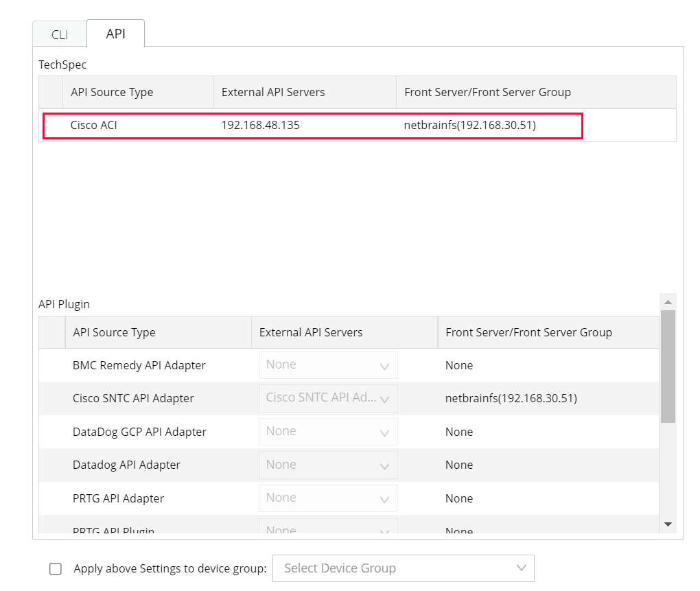The image size is (700, 591).
Task: Switch to the CLI tab
Action: pos(59,34)
